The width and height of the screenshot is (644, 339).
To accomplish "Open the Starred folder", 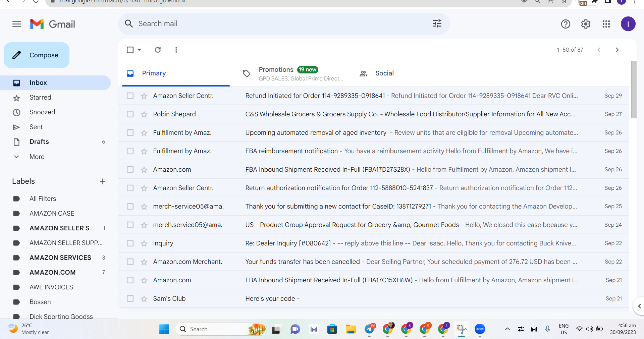I will [55, 98].
